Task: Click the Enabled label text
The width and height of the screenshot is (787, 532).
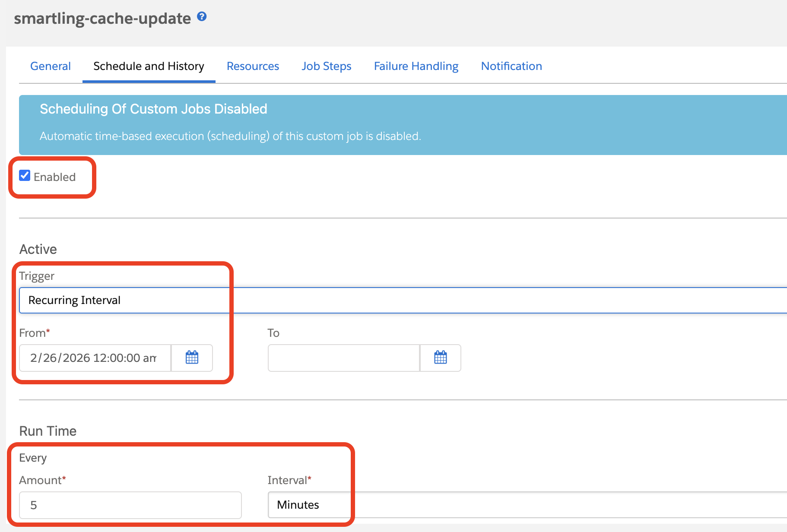Action: pos(54,177)
